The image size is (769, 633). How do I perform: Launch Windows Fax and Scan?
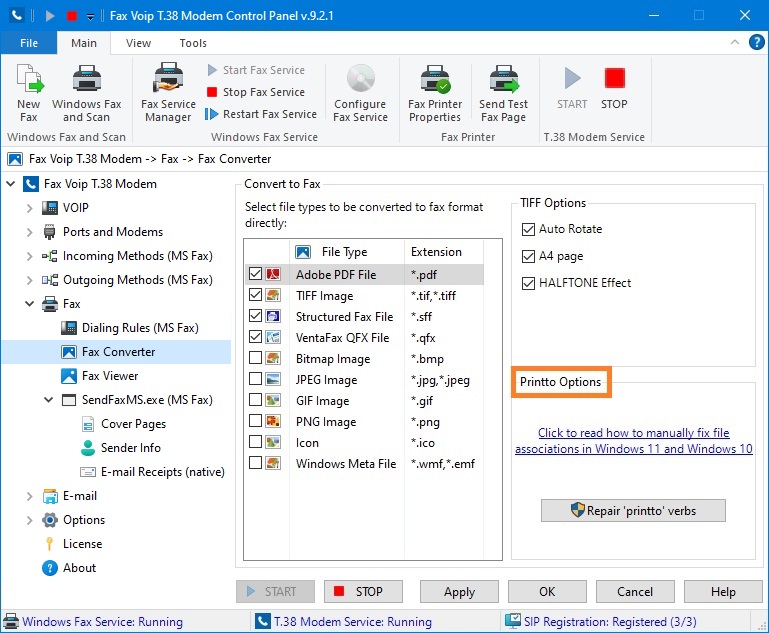[86, 93]
